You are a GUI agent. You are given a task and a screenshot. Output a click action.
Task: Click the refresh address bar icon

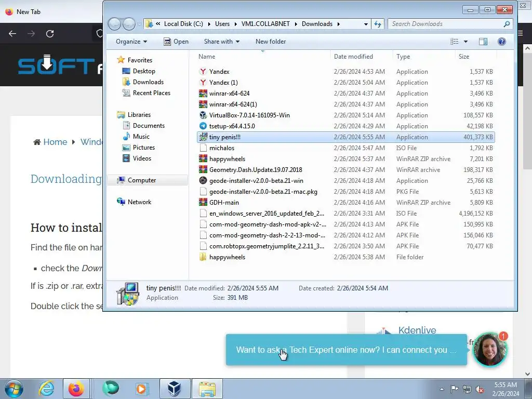coord(377,24)
